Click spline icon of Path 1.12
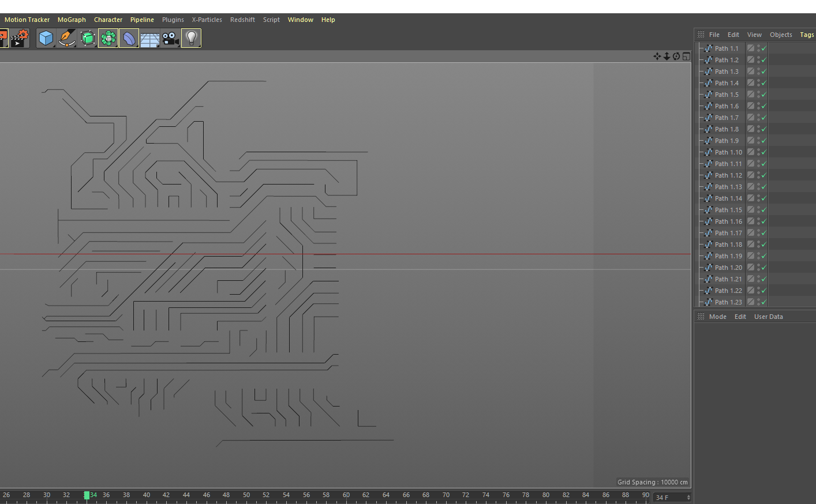 pyautogui.click(x=709, y=175)
